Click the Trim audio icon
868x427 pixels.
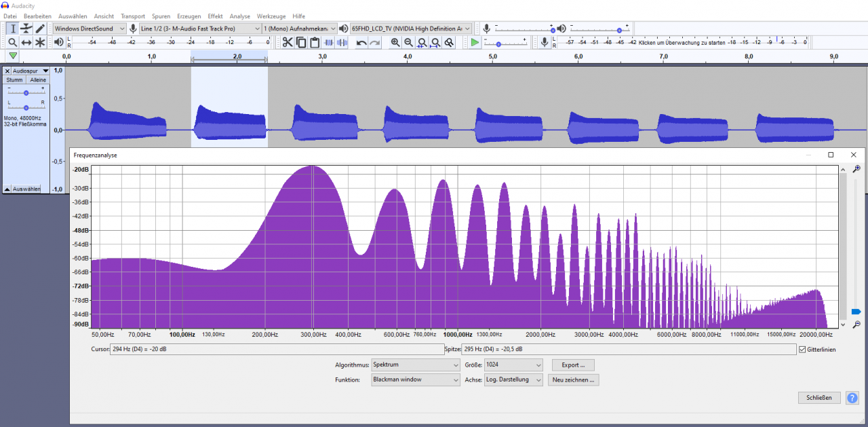pyautogui.click(x=329, y=43)
